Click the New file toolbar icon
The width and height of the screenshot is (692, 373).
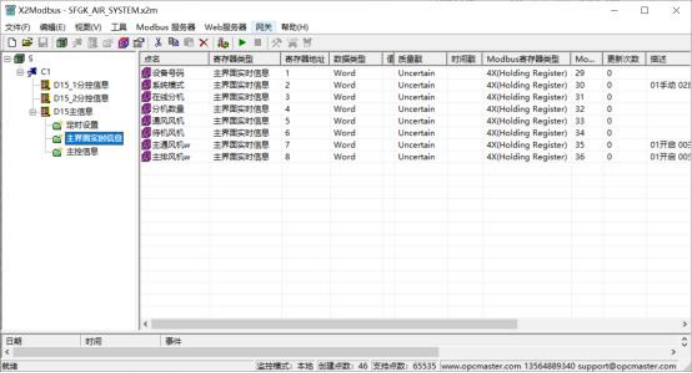point(12,43)
